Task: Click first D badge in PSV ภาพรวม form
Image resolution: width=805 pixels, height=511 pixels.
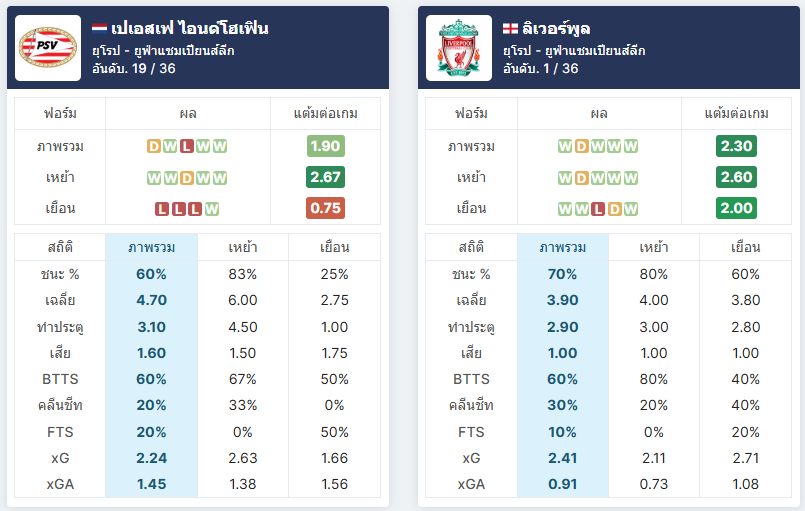Action: point(154,146)
